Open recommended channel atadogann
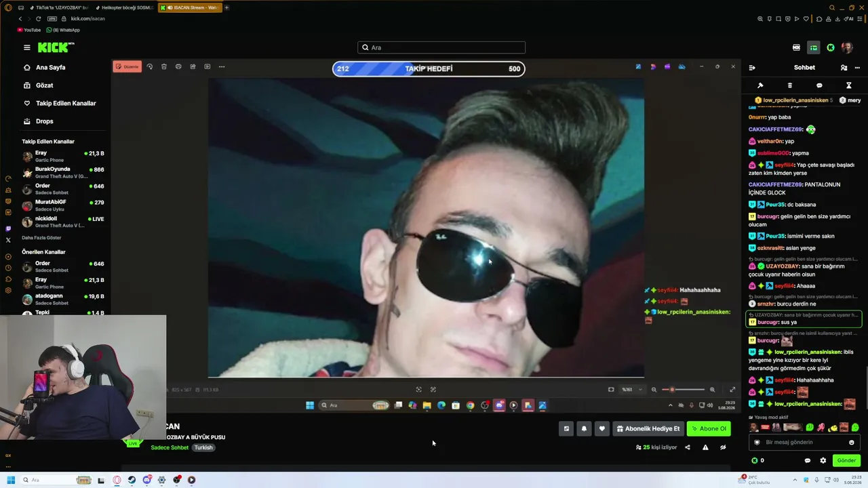 63,299
